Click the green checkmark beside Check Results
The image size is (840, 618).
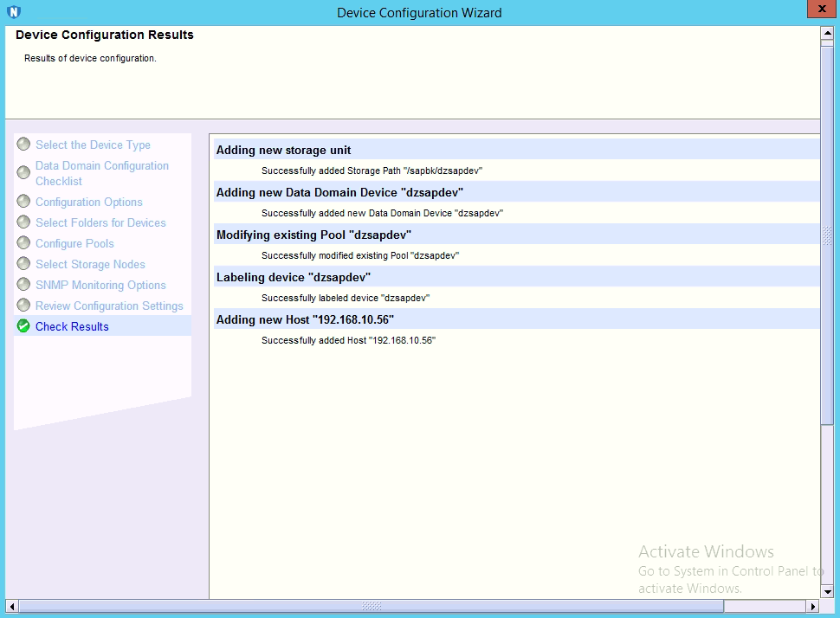[23, 326]
